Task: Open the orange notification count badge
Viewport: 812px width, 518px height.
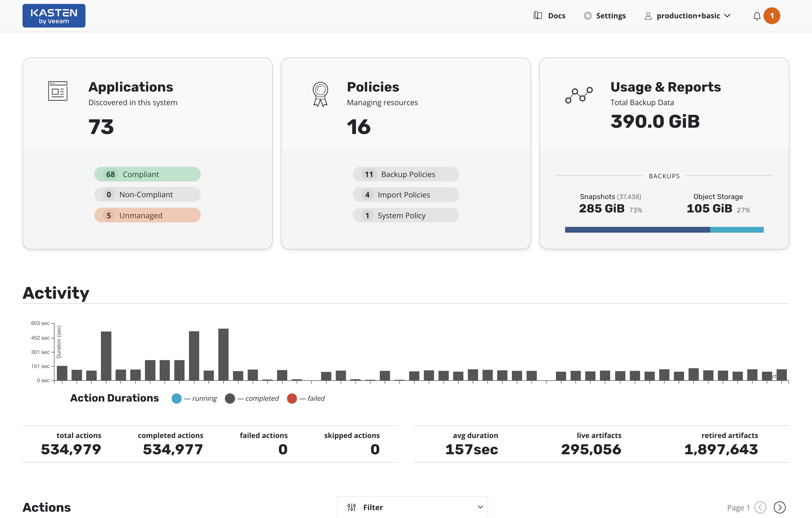Action: (772, 16)
